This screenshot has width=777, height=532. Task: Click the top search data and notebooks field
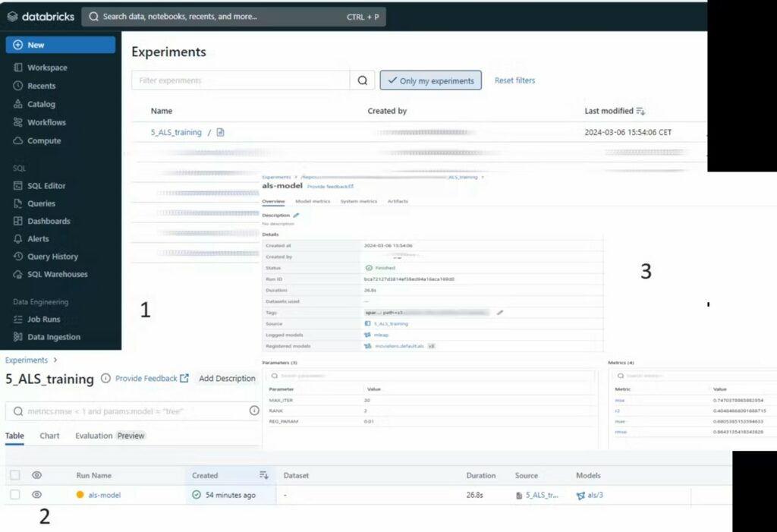coord(234,17)
